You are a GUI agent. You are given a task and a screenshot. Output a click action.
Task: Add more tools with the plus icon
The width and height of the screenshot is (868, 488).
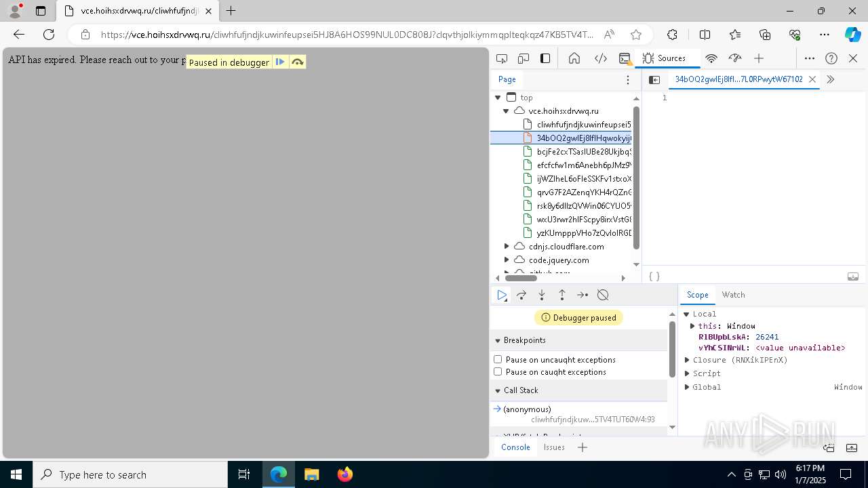[759, 58]
